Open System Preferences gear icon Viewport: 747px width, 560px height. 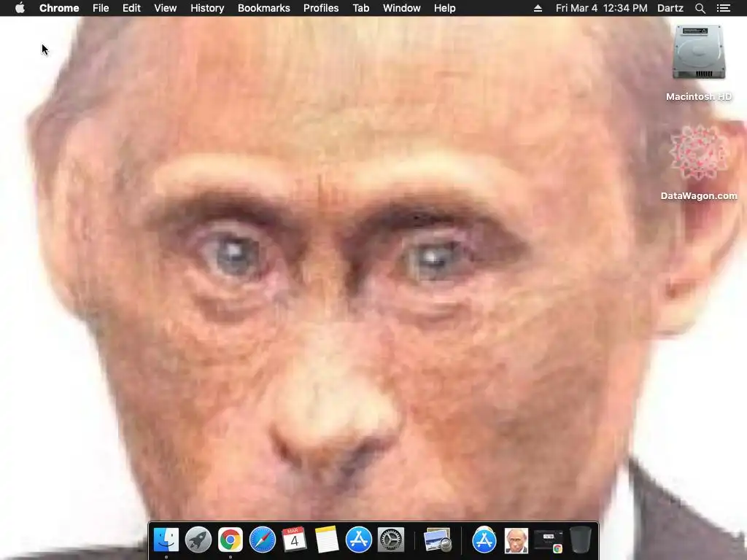tap(391, 540)
